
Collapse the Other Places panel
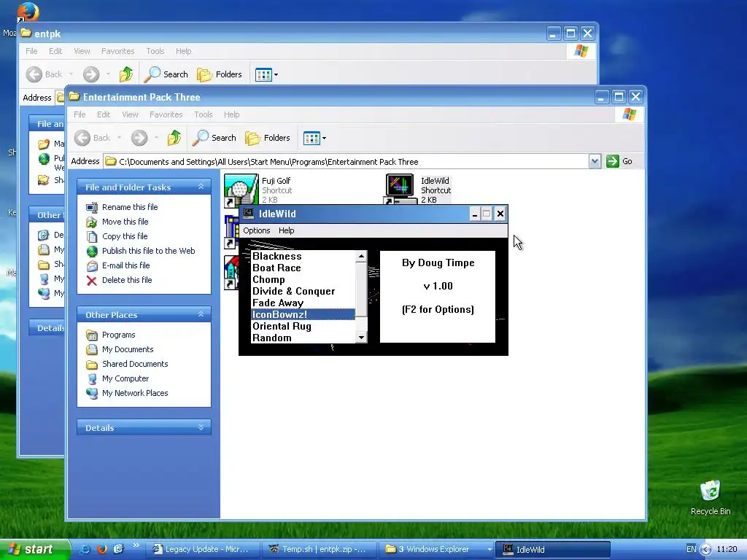[201, 314]
